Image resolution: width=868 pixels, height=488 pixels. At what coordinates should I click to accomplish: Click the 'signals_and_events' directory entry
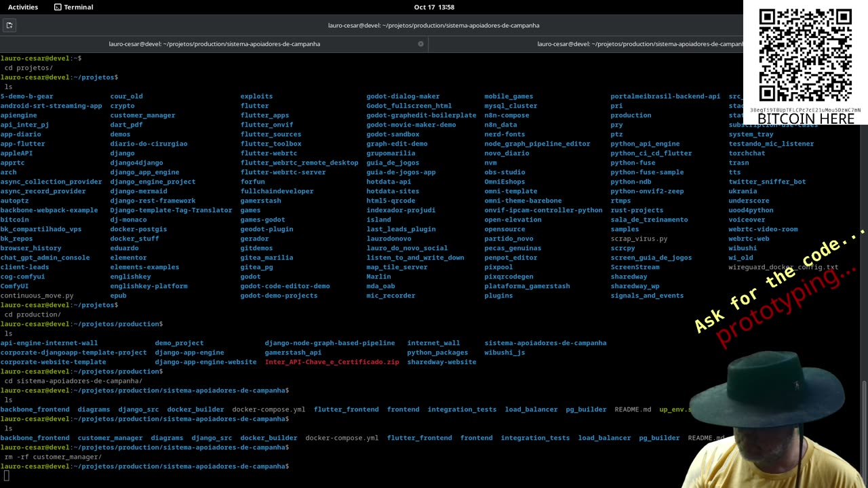click(647, 296)
